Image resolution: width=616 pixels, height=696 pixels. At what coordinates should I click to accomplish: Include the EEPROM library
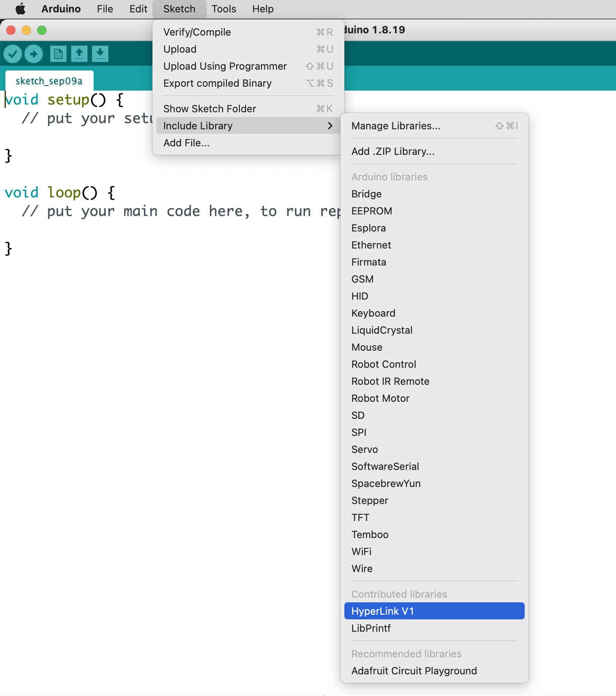point(435,211)
